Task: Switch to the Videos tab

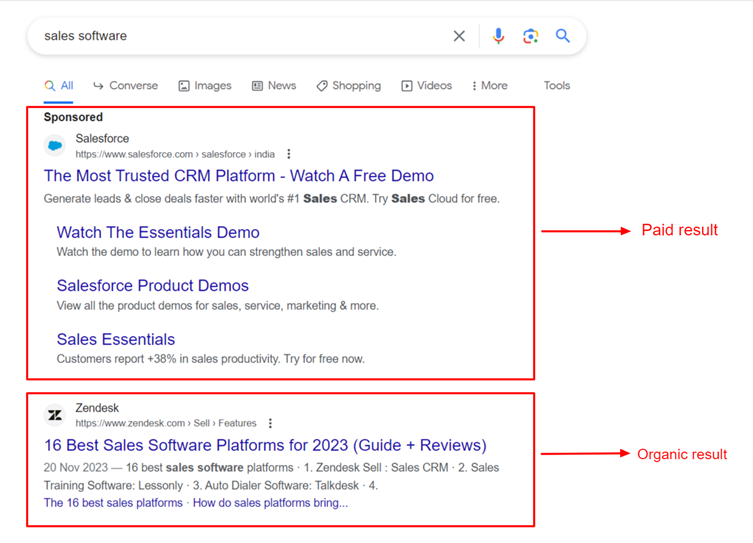Action: (x=427, y=86)
